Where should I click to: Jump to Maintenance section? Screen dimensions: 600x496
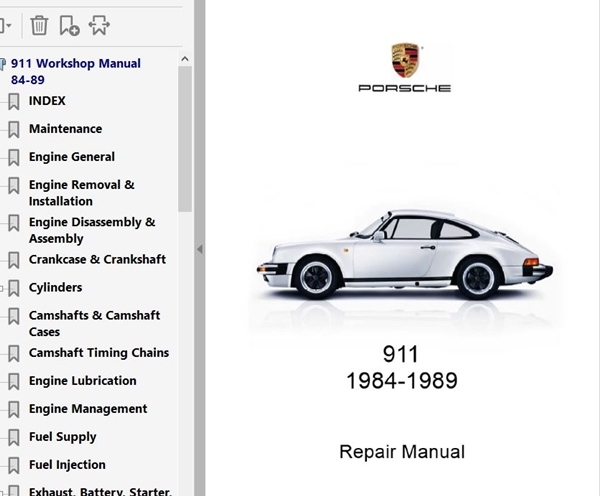(x=65, y=129)
